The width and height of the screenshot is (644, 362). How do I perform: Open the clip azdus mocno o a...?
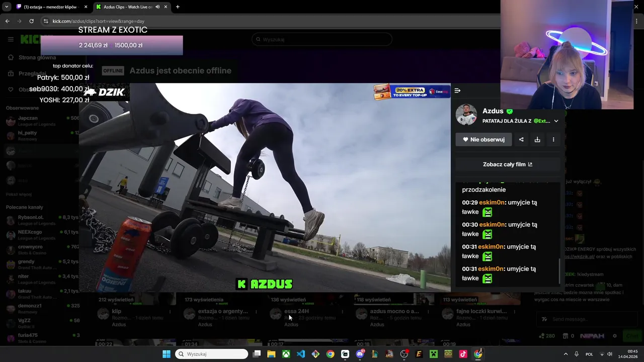[x=394, y=311]
